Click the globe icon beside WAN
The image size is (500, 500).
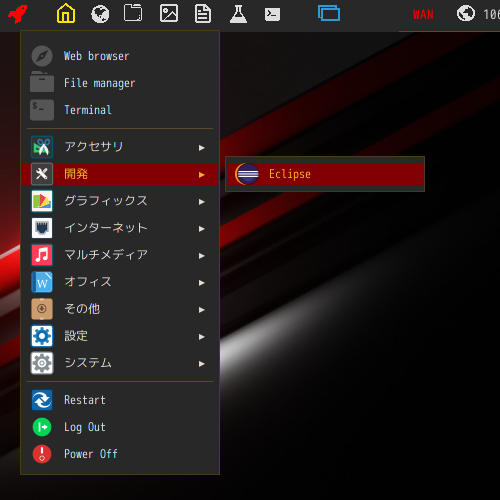(466, 14)
